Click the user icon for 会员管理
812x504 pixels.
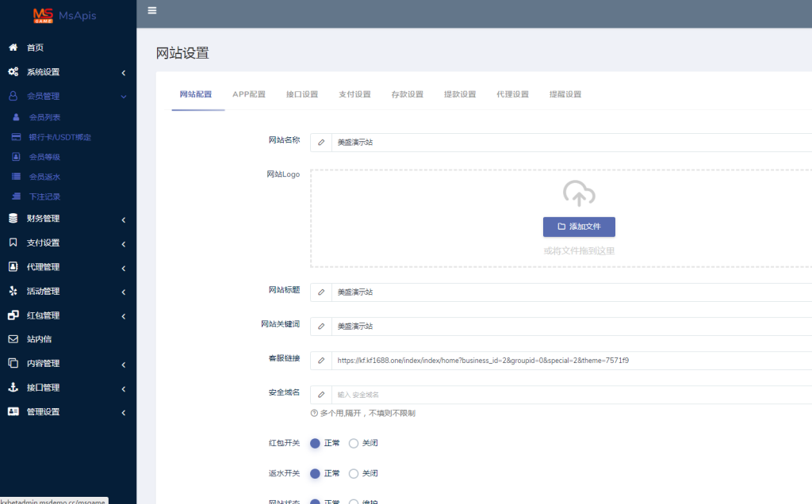[13, 96]
